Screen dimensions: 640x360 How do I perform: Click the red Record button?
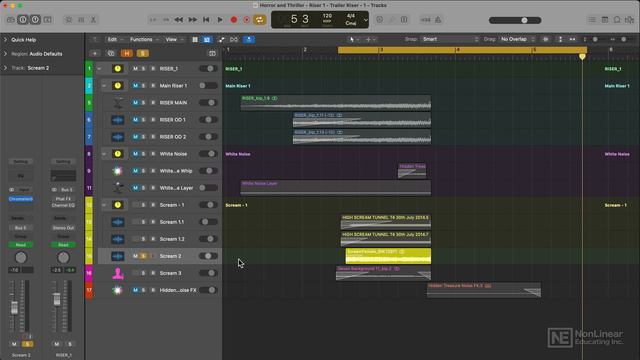(x=234, y=20)
